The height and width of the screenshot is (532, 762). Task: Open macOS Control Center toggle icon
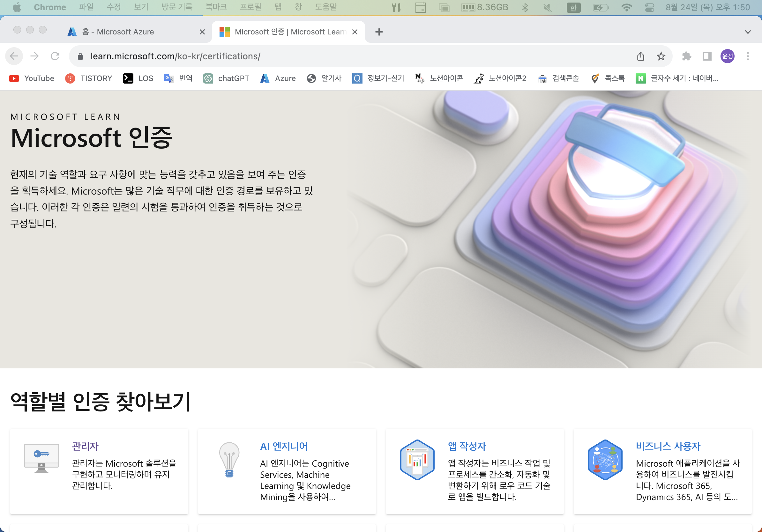coord(649,7)
